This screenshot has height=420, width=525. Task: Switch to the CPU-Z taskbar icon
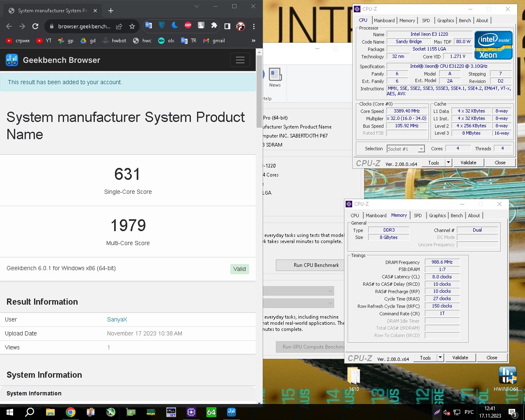coord(191,412)
